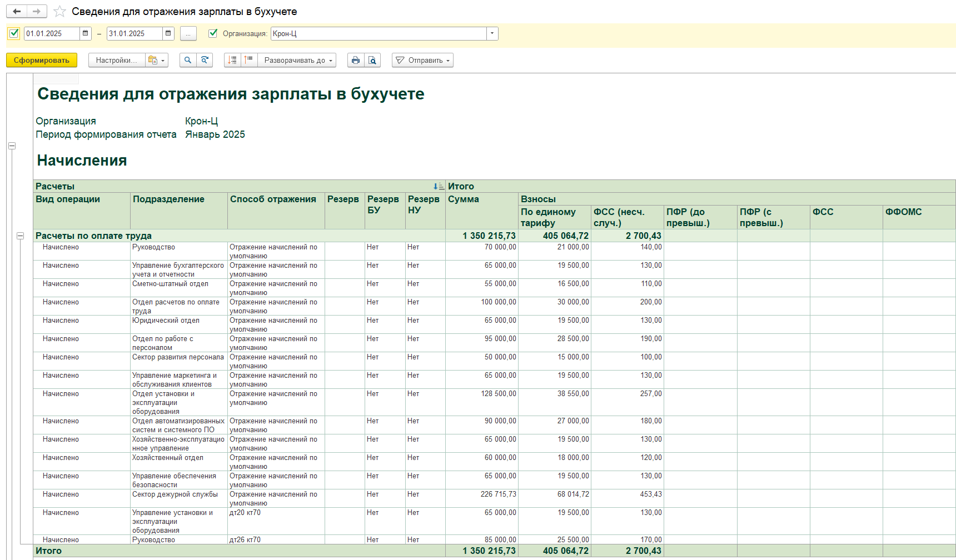
Task: Click the print icon
Action: pyautogui.click(x=356, y=60)
